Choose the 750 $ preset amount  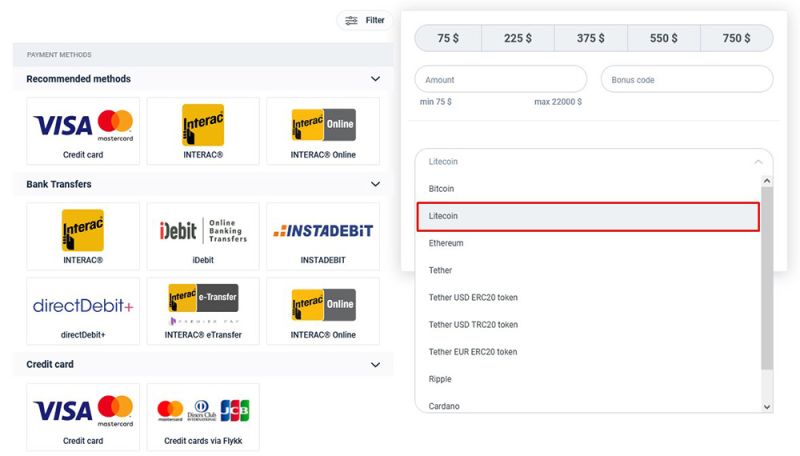736,38
